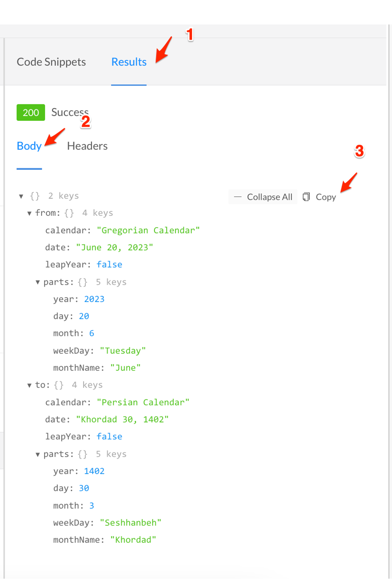Select the 'Persian Calendar' value text
Image resolution: width=392 pixels, height=579 pixels.
click(143, 402)
